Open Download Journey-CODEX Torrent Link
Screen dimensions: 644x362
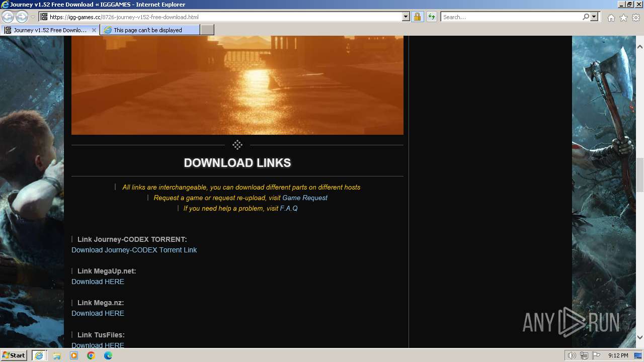click(134, 250)
